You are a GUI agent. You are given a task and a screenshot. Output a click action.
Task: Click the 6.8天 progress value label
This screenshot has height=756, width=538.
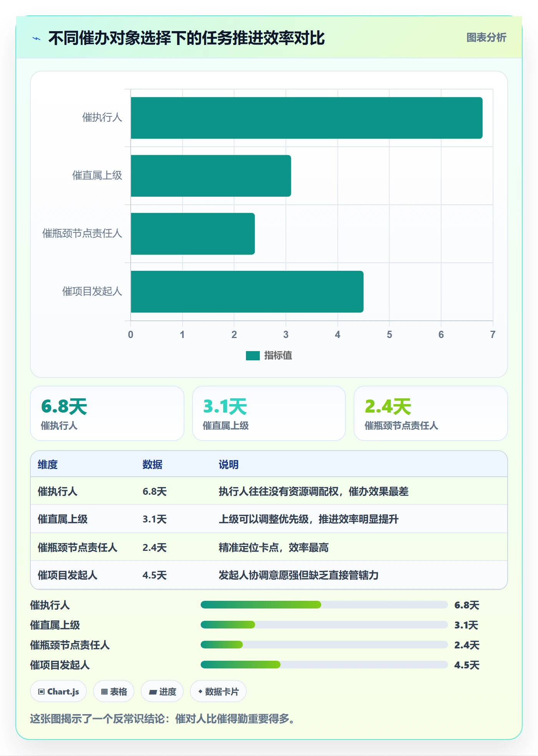tap(467, 605)
